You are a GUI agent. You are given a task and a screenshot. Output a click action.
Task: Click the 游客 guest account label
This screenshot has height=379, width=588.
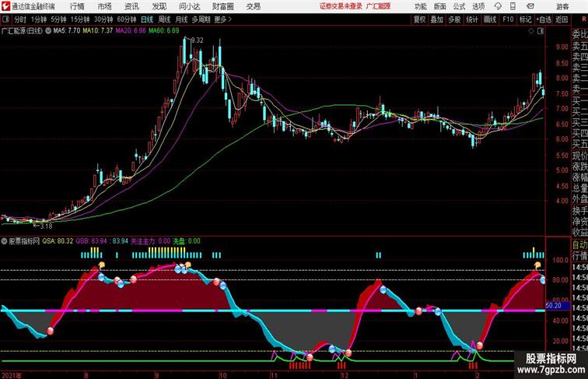tap(562, 6)
